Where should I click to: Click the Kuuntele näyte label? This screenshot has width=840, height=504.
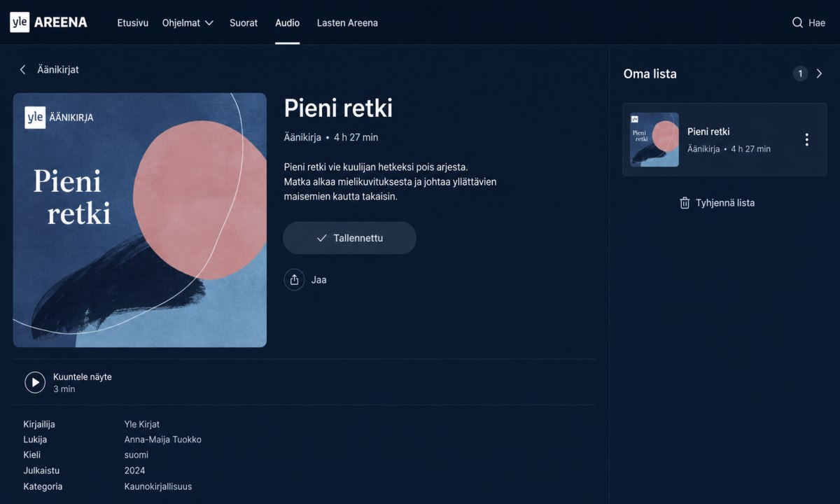pyautogui.click(x=83, y=377)
